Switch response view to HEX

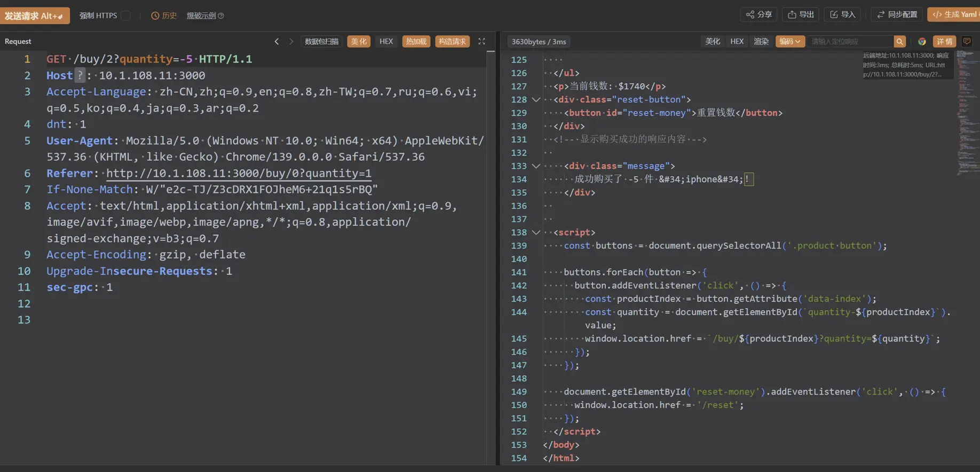coord(737,41)
